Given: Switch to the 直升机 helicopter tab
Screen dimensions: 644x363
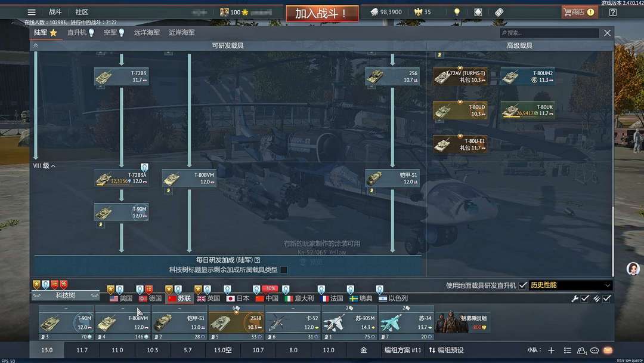Looking at the screenshot, I should tap(81, 32).
